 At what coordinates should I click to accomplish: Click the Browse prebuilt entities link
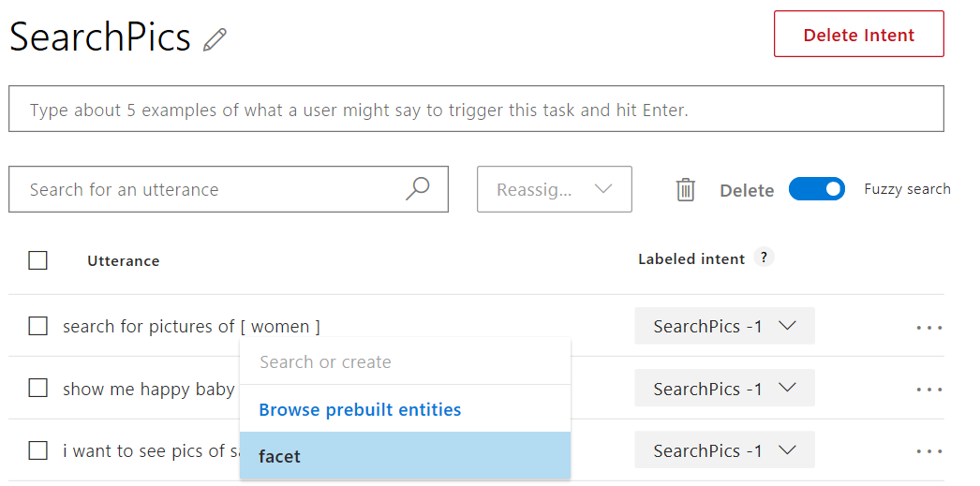click(360, 410)
